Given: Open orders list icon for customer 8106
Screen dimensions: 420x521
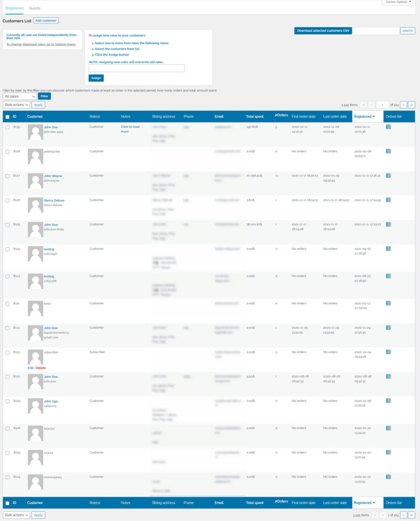Looking at the screenshot, I should click(x=388, y=428).
